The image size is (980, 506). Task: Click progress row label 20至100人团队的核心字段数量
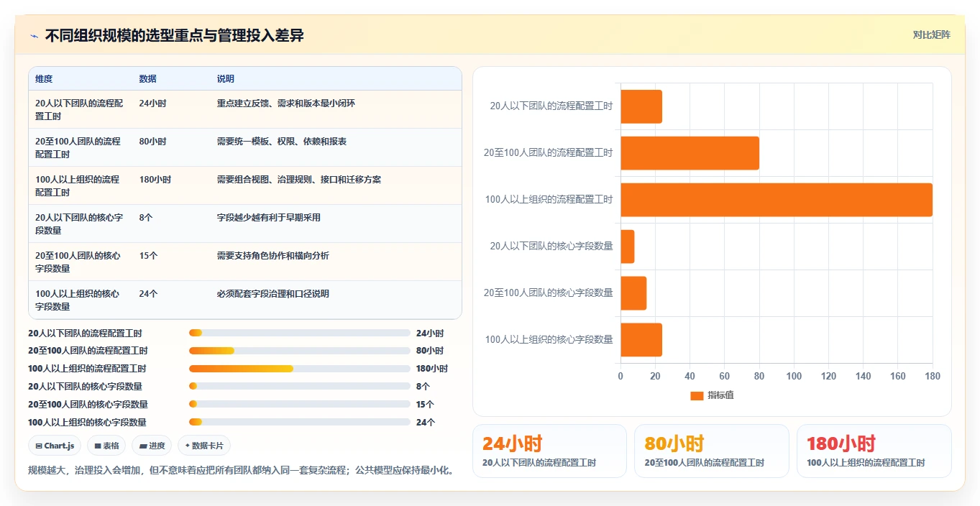point(88,405)
